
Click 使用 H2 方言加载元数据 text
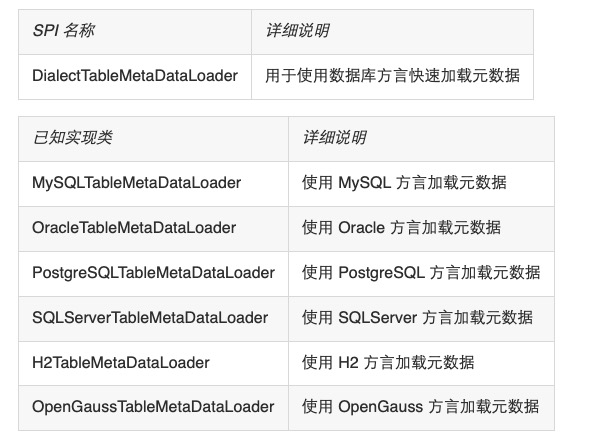tap(388, 363)
